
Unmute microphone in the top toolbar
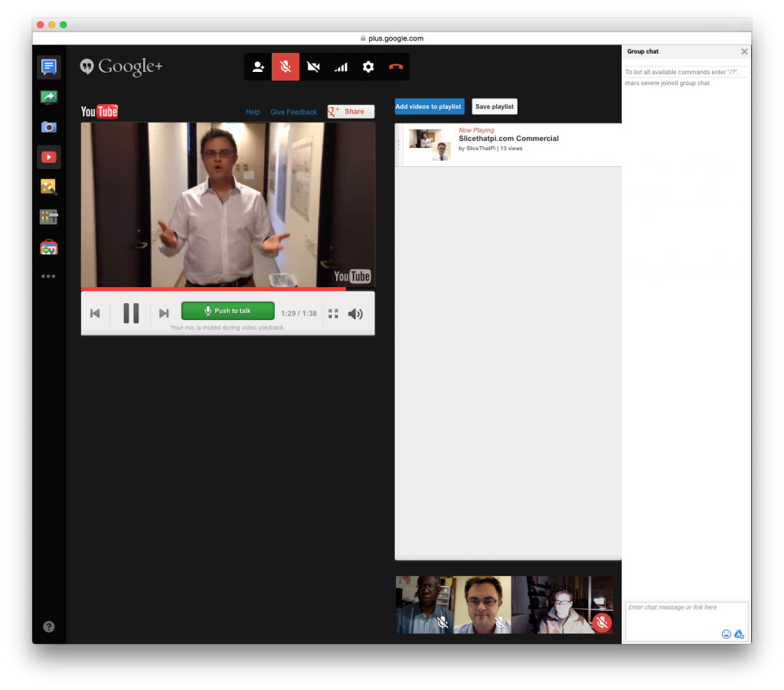286,67
